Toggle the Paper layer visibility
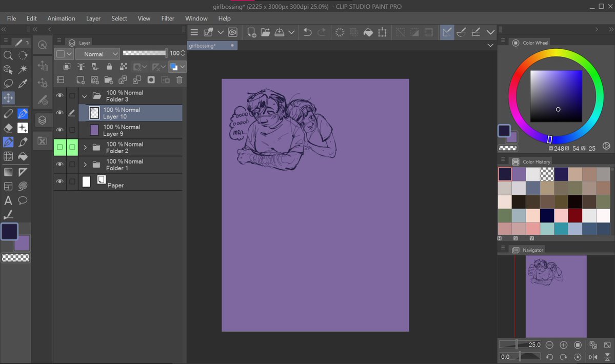The width and height of the screenshot is (615, 364). [59, 182]
